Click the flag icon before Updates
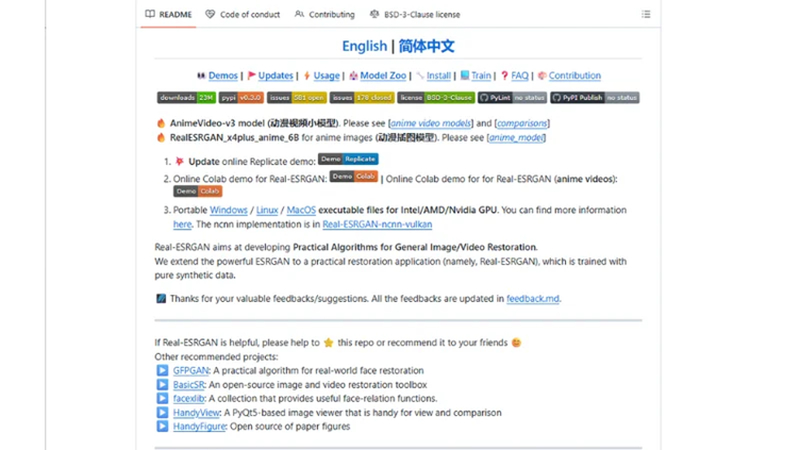The image size is (800, 450). (252, 76)
